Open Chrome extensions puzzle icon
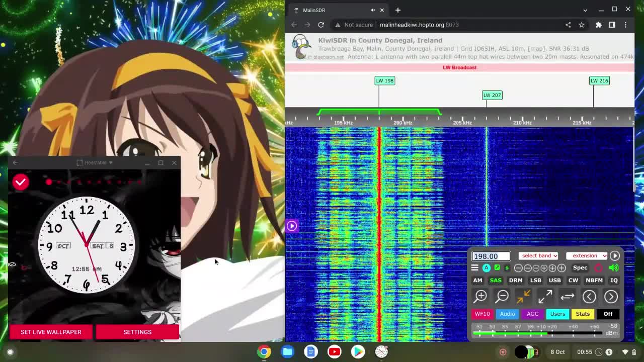The height and width of the screenshot is (362, 644). point(599,25)
